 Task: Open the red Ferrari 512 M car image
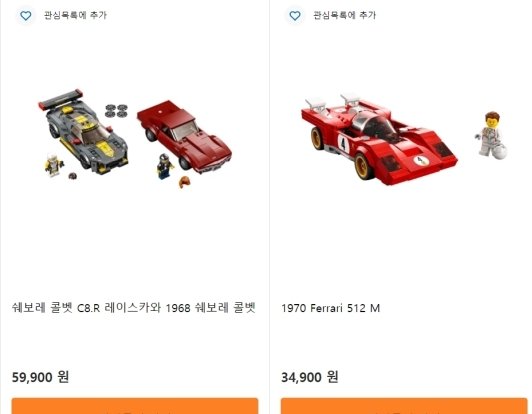(x=379, y=140)
